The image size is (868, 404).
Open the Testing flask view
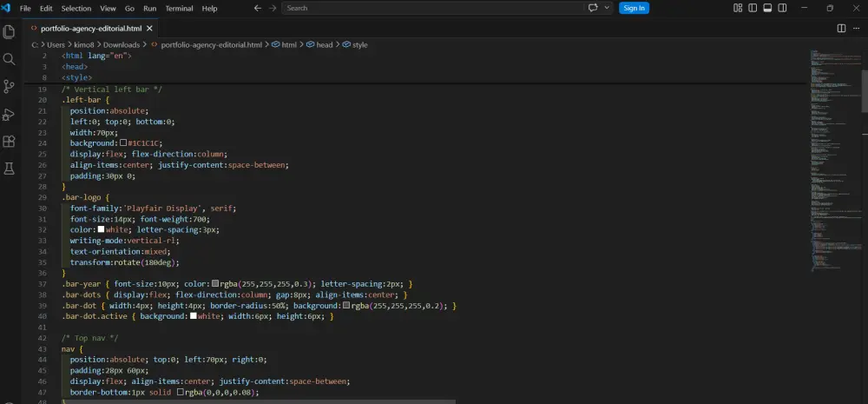[9, 169]
